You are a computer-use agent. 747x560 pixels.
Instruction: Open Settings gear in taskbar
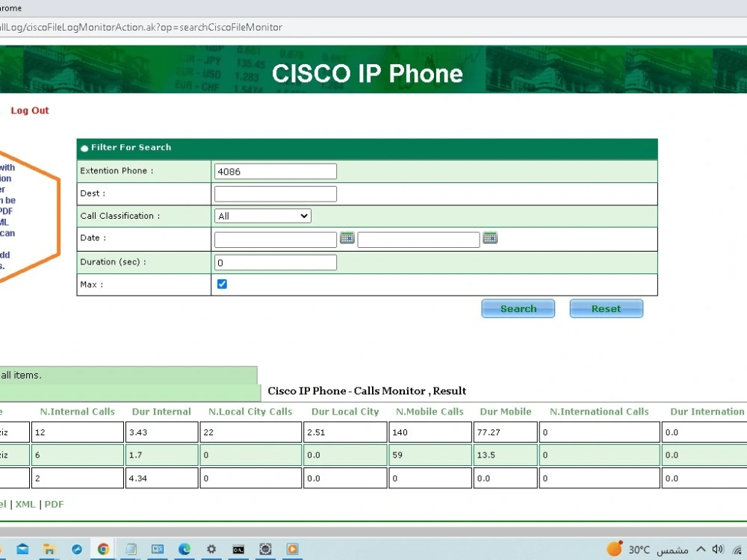coord(211,549)
